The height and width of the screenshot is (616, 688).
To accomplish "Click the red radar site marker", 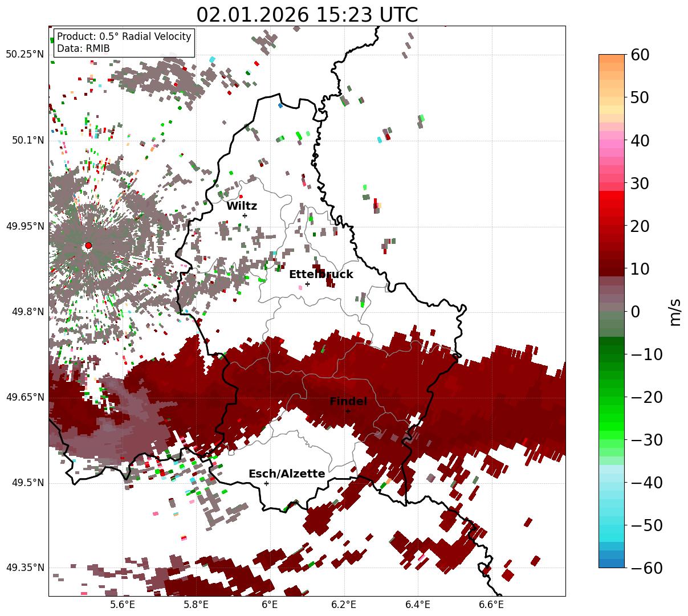I will coord(88,246).
